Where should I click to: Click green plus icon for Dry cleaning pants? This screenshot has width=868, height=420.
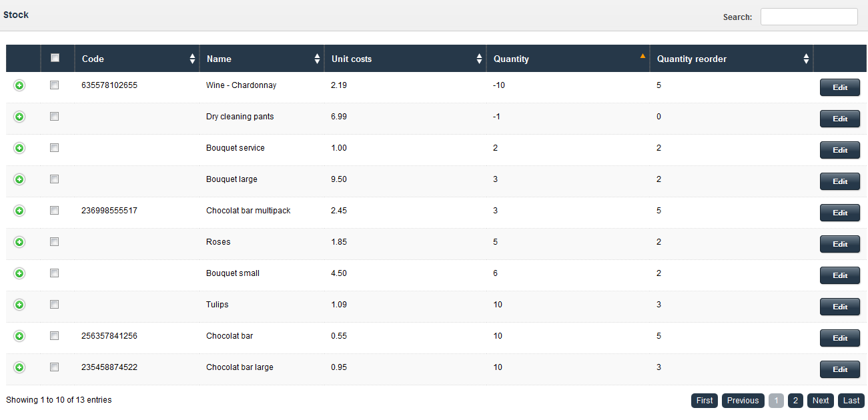coord(19,117)
